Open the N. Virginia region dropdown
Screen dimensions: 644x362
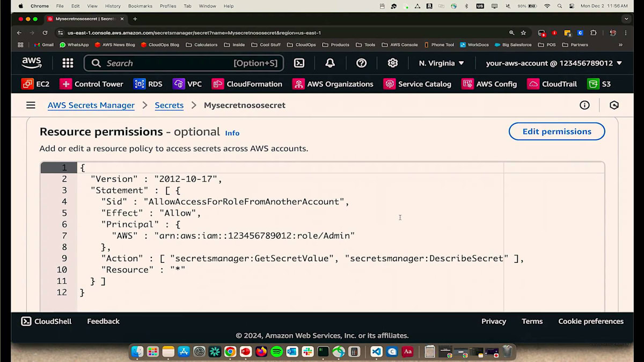[x=441, y=63]
